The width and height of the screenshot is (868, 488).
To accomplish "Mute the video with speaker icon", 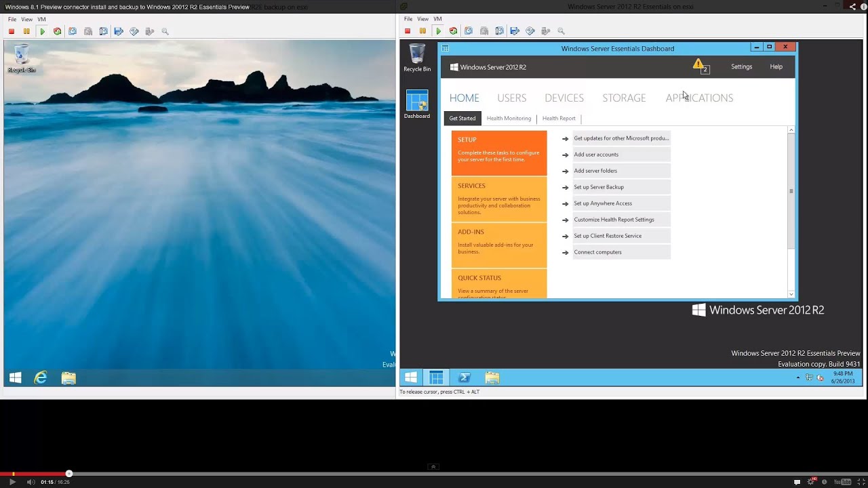I will pyautogui.click(x=31, y=482).
